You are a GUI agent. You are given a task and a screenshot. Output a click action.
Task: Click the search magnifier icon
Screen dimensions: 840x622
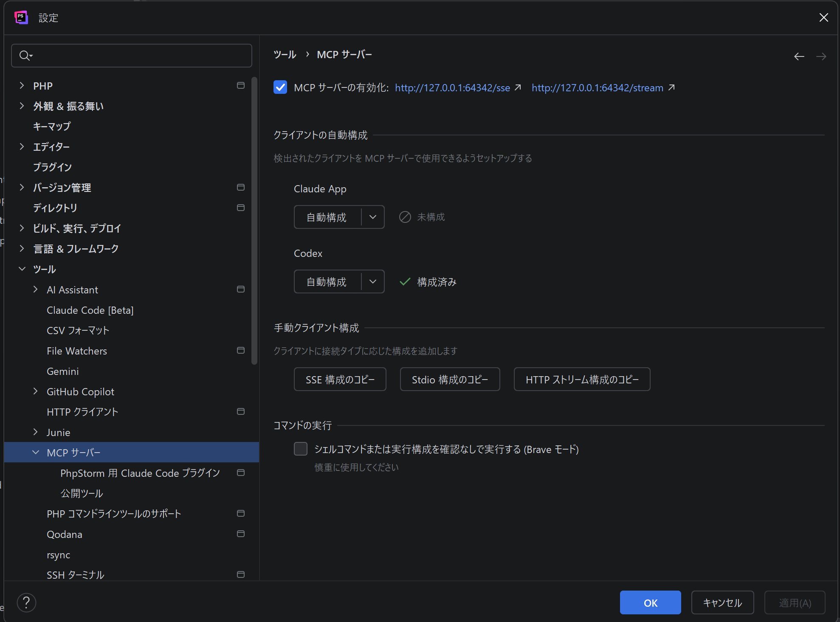(x=25, y=56)
